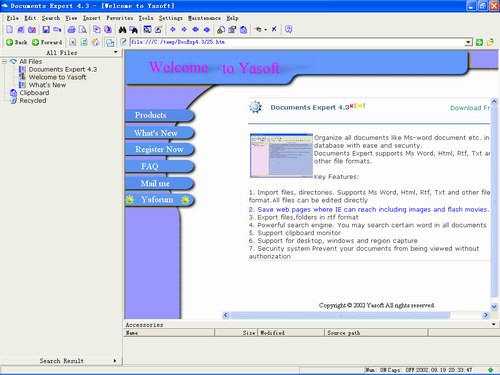
Task: Click the new blank document toolbar icon
Action: pos(9,29)
